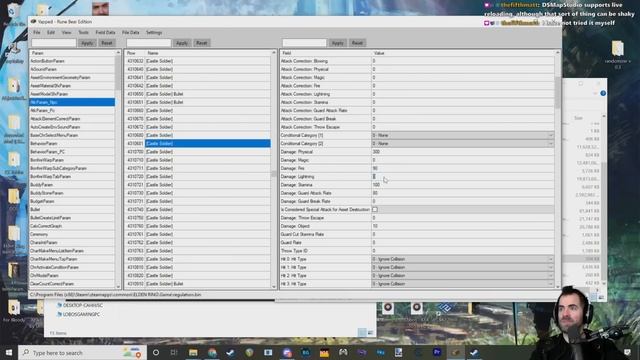Screen dimensions: 640x360
Task: Select BehaviorParam_PC in the param list
Action: pyautogui.click(x=72, y=152)
